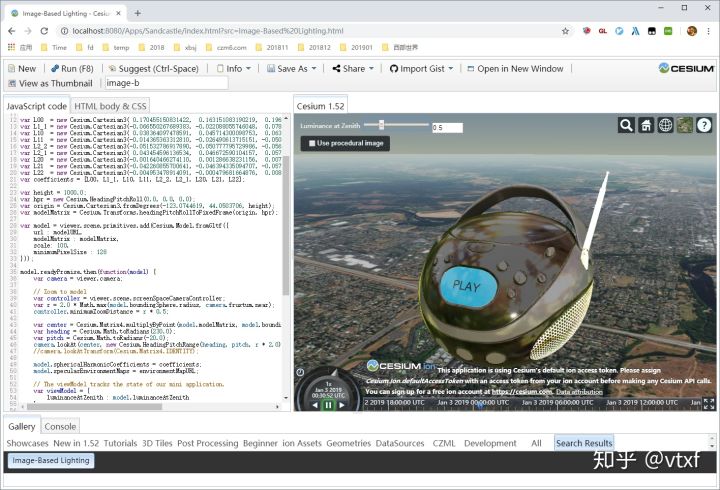Open the Cesium geocoder search icon

click(626, 125)
